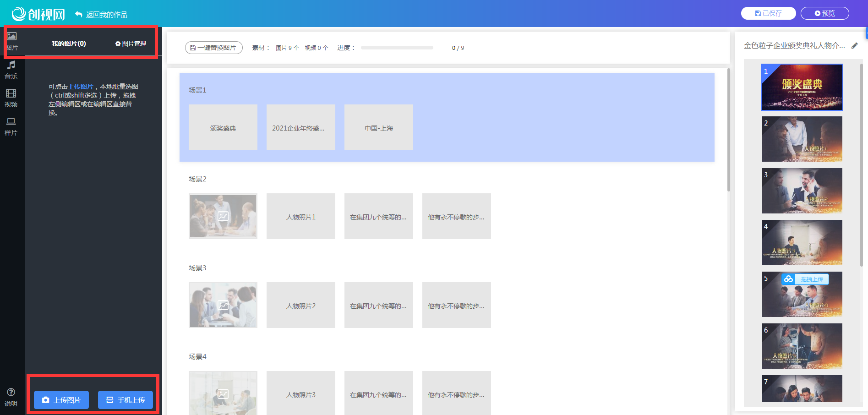The image size is (868, 415).
Task: Select the 人物照片1 text tile
Action: click(301, 216)
